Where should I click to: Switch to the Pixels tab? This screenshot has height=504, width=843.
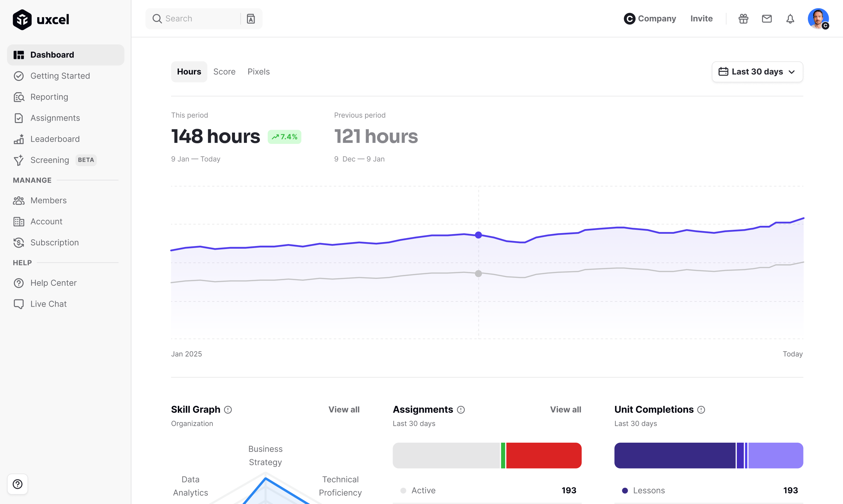[x=258, y=72]
